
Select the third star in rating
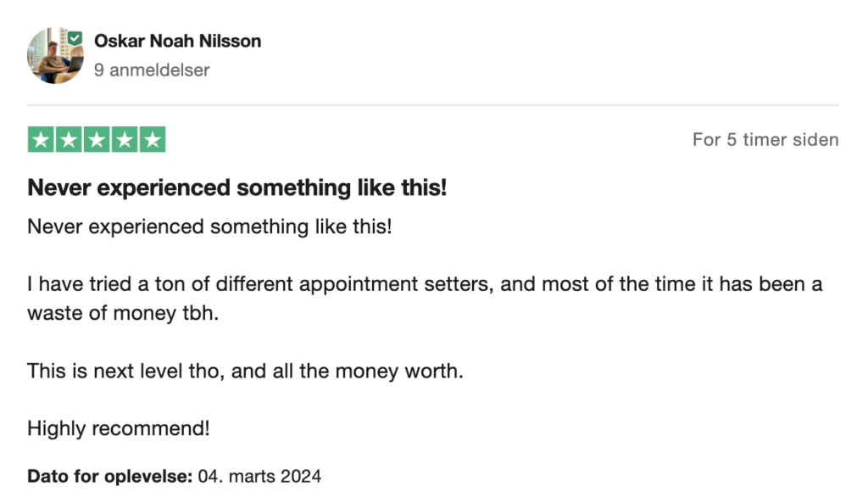pos(97,140)
